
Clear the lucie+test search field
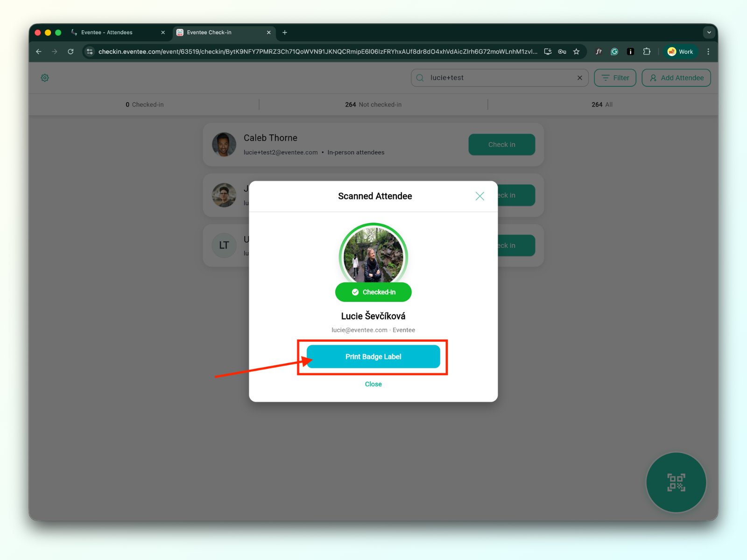coord(579,78)
